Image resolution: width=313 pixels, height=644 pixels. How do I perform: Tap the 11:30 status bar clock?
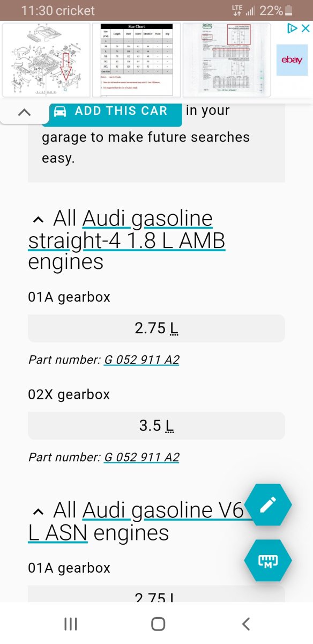pos(36,10)
